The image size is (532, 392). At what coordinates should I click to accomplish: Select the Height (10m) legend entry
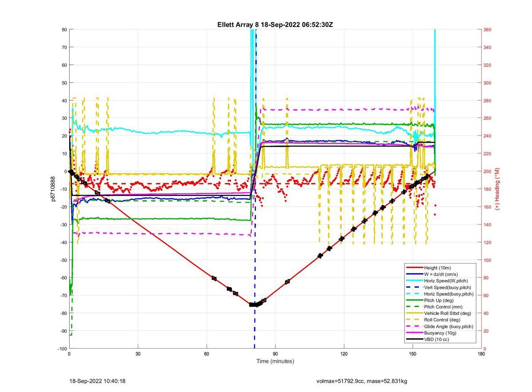click(x=437, y=268)
